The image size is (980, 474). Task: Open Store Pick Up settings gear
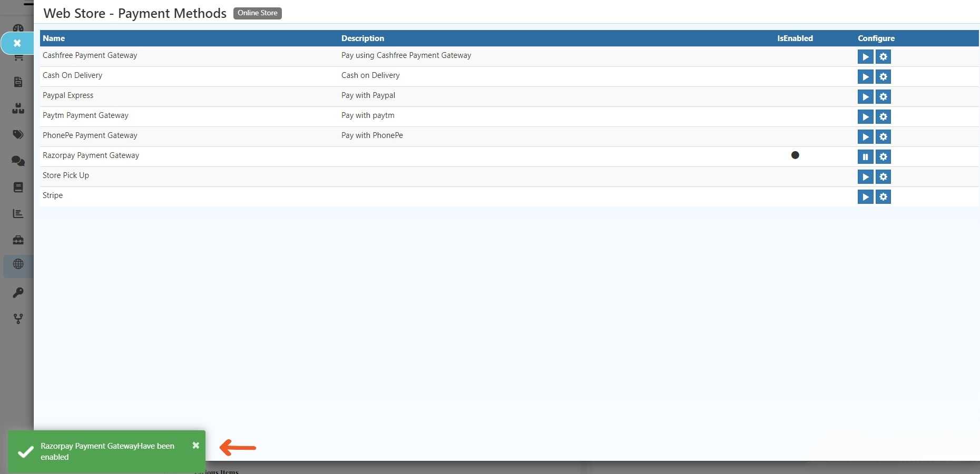click(883, 177)
